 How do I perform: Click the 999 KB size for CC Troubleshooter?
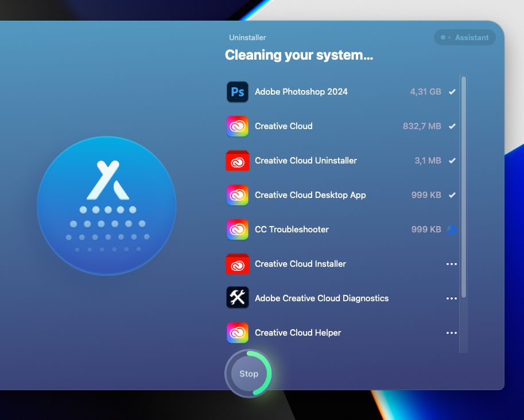(426, 230)
